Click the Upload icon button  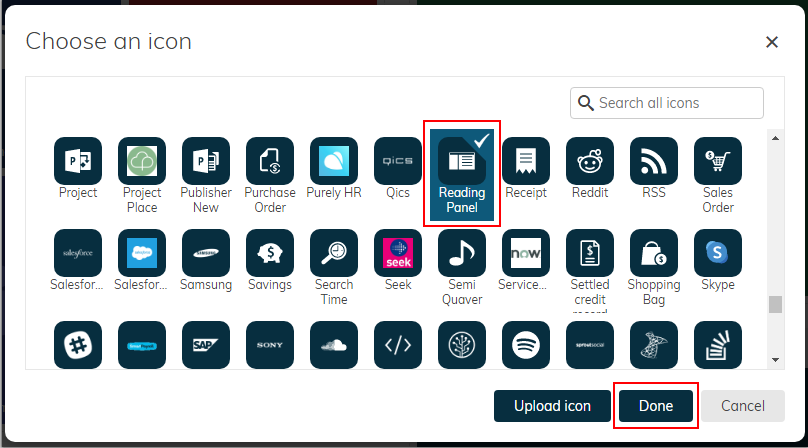[552, 406]
